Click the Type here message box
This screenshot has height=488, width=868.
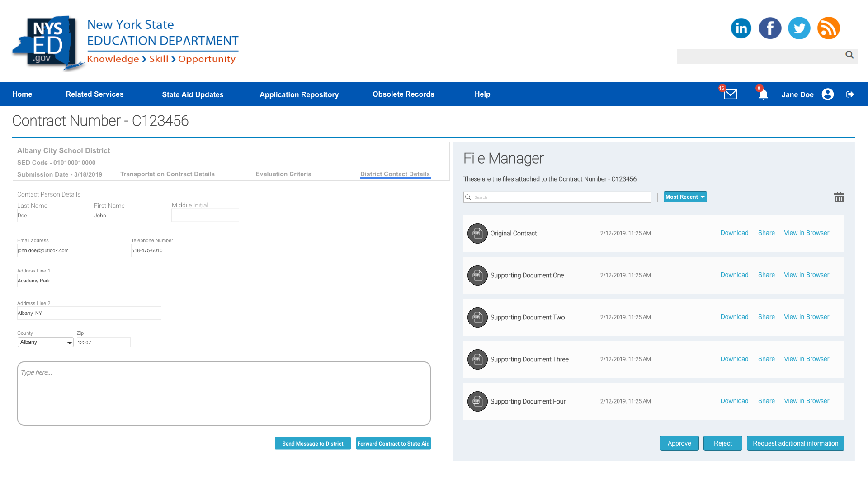[224, 393]
